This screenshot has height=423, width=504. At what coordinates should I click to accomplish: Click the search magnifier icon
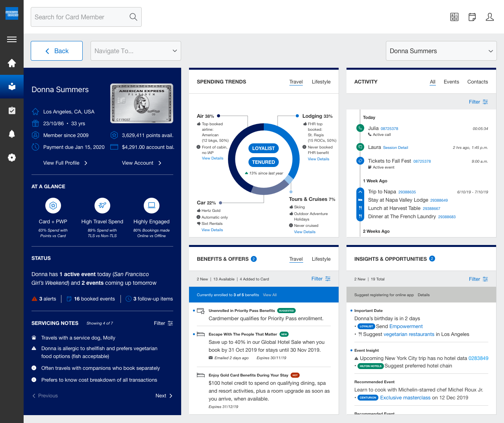(x=133, y=17)
